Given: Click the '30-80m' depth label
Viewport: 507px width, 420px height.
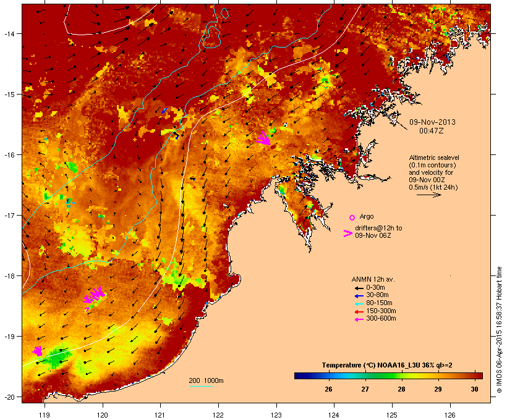Looking at the screenshot, I should (377, 295).
